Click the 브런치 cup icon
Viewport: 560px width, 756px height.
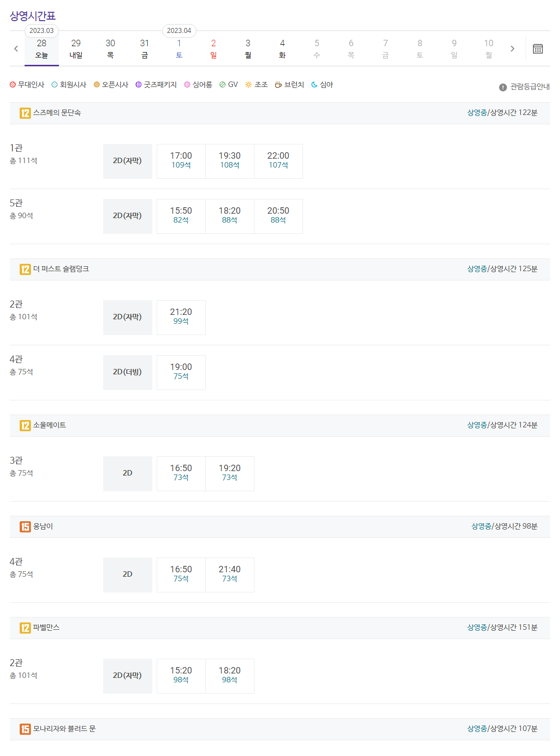pyautogui.click(x=278, y=84)
